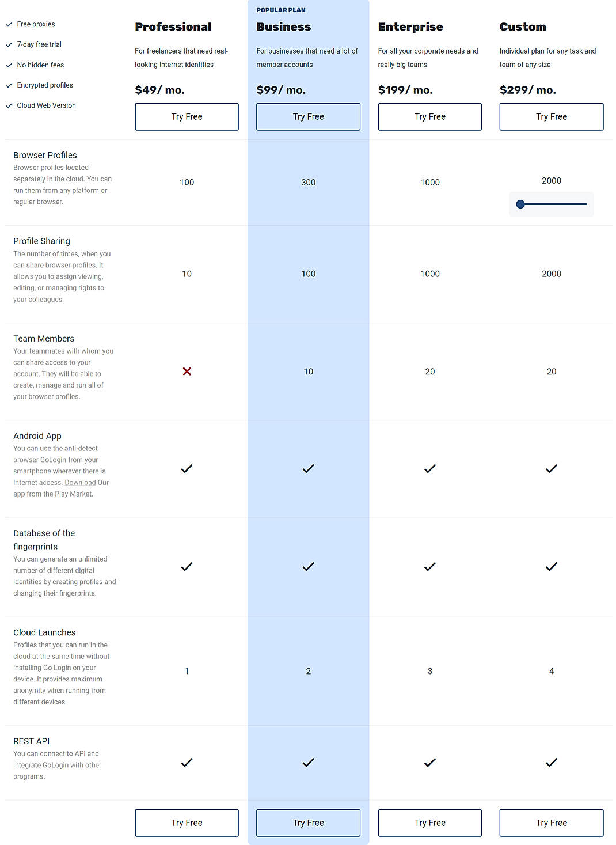Image resolution: width=616 pixels, height=845 pixels.
Task: Click the checkmark beside Free proxies
Action: click(x=9, y=24)
